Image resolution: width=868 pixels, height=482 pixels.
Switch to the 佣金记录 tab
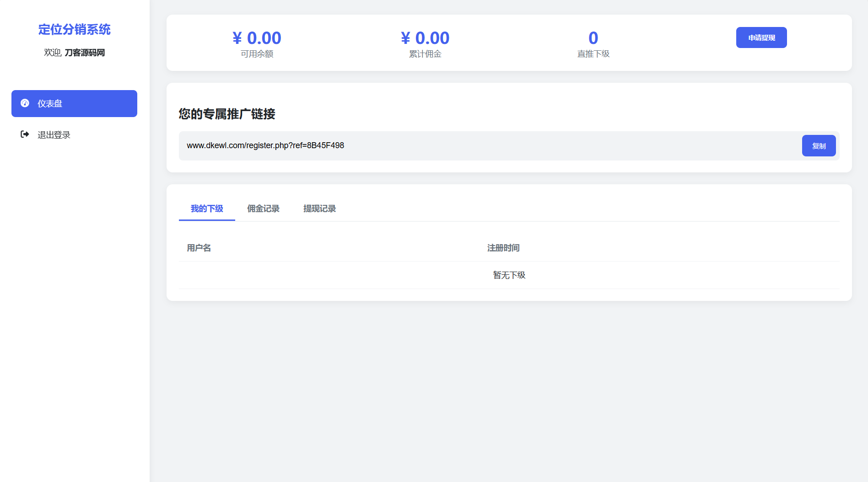click(263, 209)
